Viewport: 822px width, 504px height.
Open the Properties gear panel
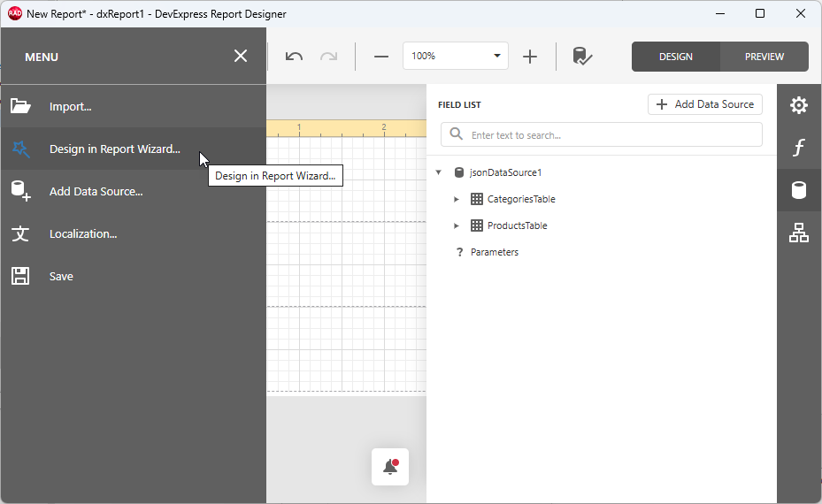tap(798, 105)
